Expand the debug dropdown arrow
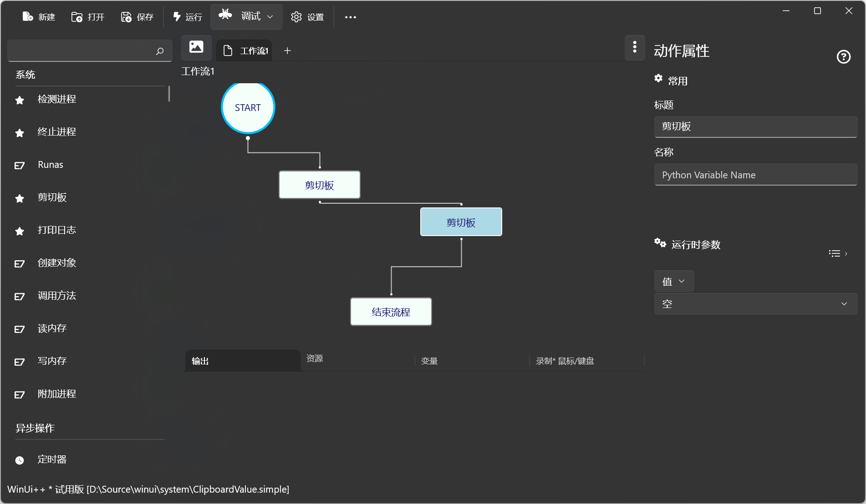This screenshot has height=504, width=866. click(270, 17)
